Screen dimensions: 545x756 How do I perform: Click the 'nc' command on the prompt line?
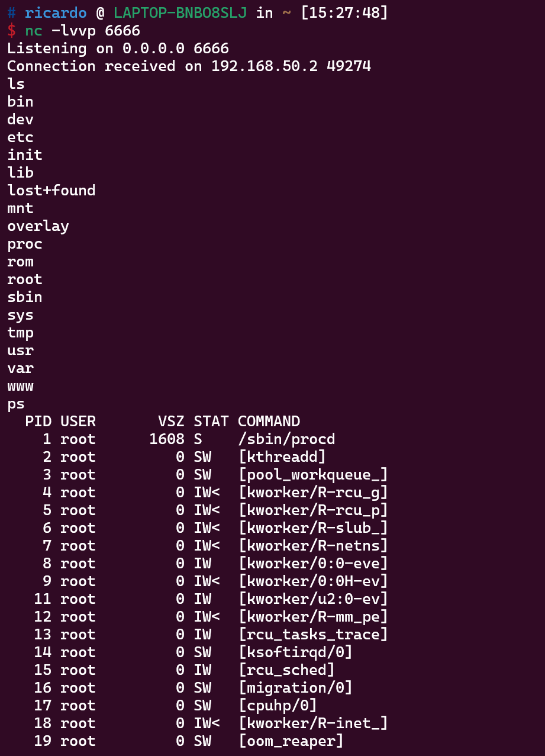33,31
